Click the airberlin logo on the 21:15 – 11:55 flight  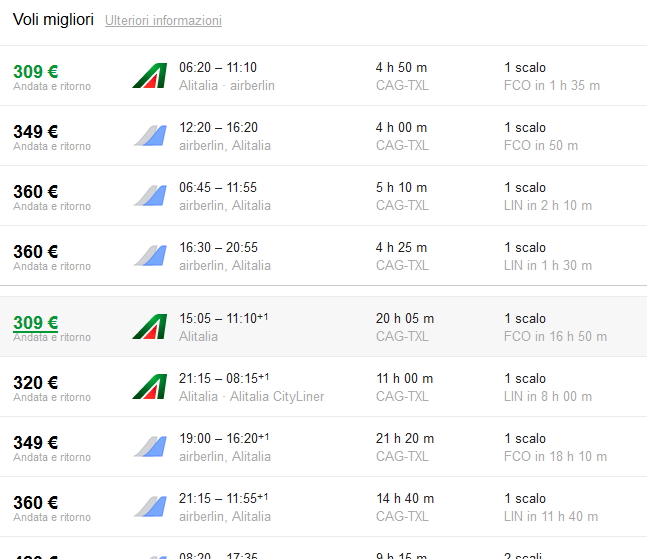point(149,507)
